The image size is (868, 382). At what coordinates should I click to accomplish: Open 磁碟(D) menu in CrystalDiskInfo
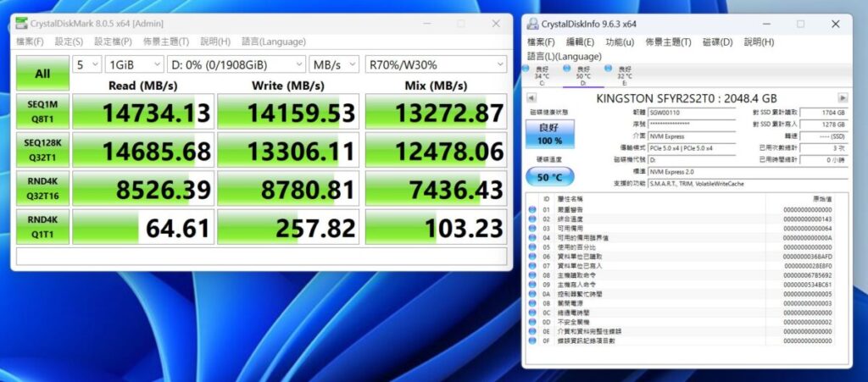pyautogui.click(x=718, y=42)
